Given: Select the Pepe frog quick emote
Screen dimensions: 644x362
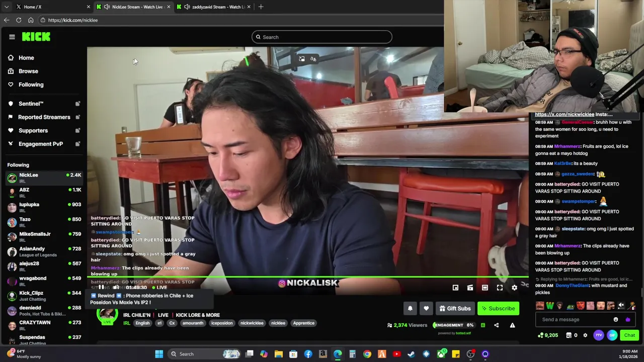Looking at the screenshot, I should point(570,306).
